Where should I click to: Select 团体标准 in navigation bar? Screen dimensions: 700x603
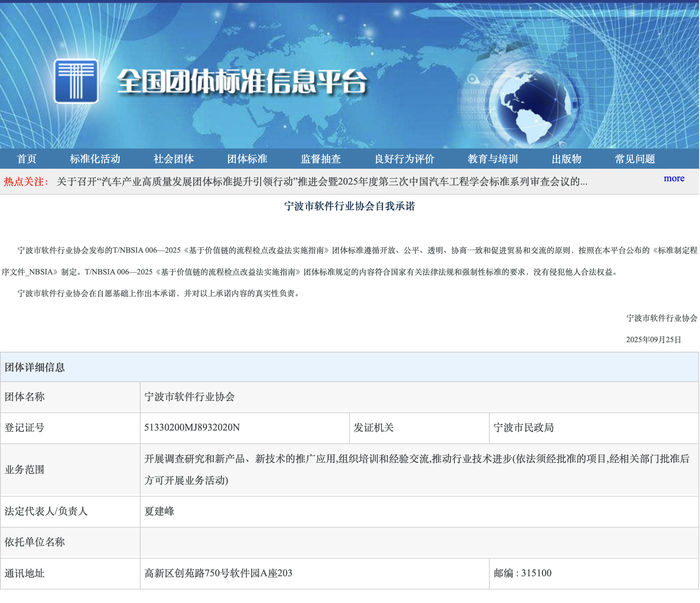[x=247, y=159]
